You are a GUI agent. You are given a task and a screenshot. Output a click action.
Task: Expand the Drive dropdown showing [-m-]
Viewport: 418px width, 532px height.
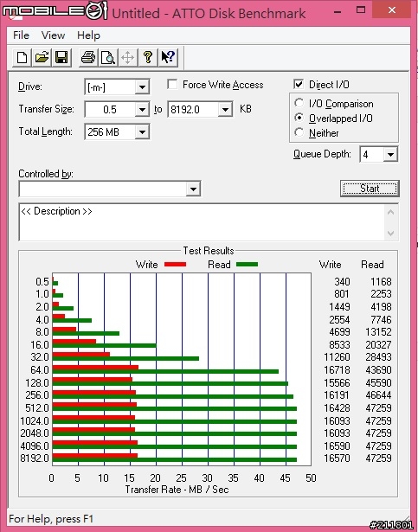142,87
